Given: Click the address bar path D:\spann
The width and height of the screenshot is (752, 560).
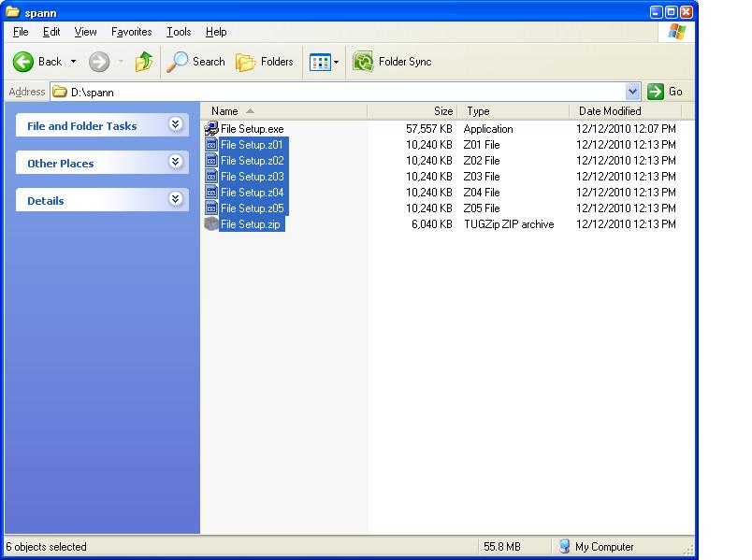Looking at the screenshot, I should (92, 92).
